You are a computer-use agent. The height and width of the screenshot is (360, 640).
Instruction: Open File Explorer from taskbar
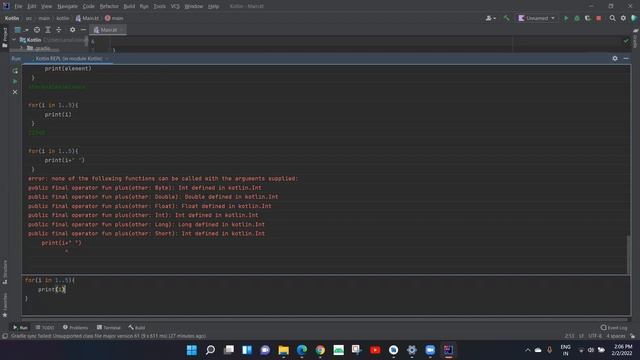(x=283, y=350)
